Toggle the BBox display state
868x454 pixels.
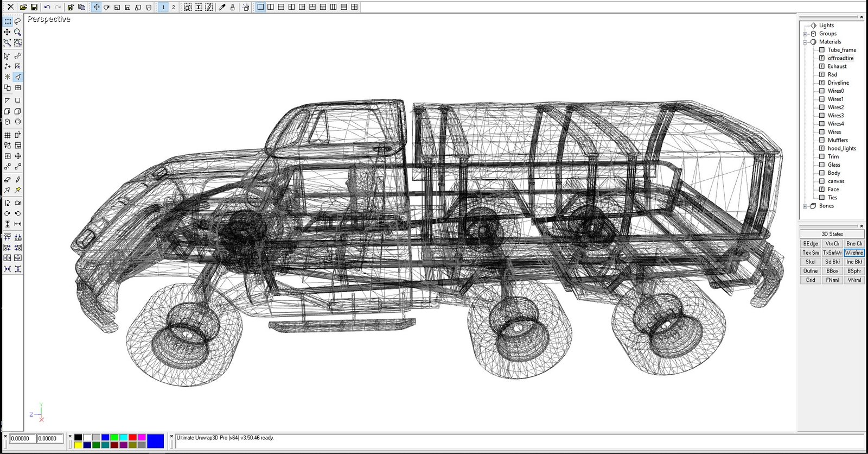pos(832,271)
